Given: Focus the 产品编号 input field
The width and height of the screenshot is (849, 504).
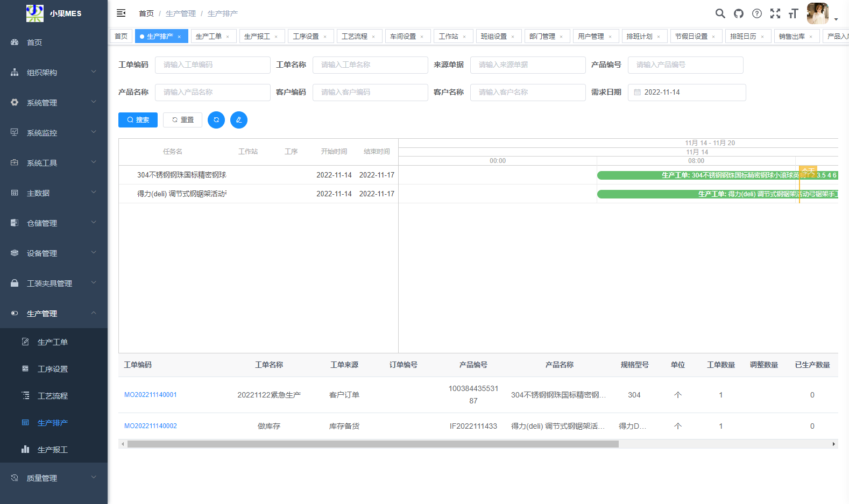Looking at the screenshot, I should pos(685,65).
